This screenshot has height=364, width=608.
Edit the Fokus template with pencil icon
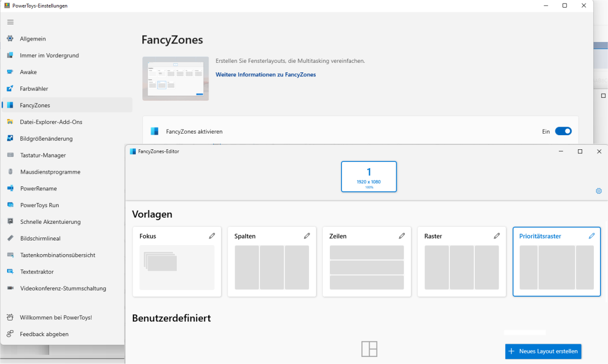pos(212,236)
